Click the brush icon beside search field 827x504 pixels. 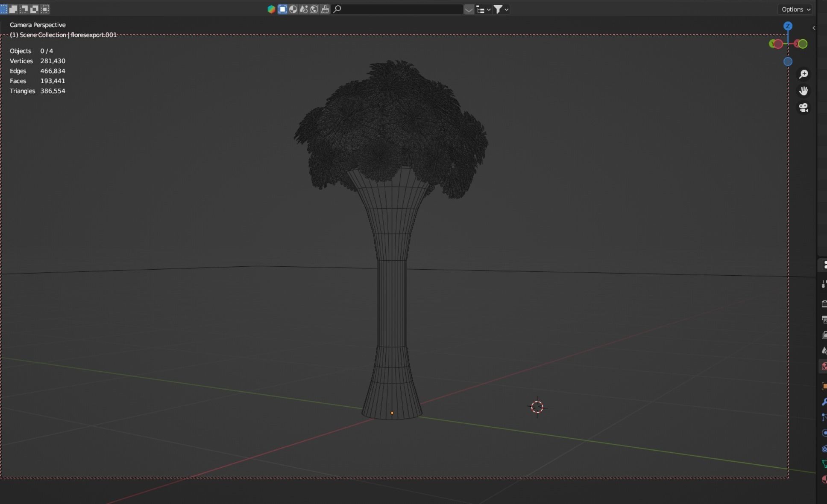tap(325, 9)
